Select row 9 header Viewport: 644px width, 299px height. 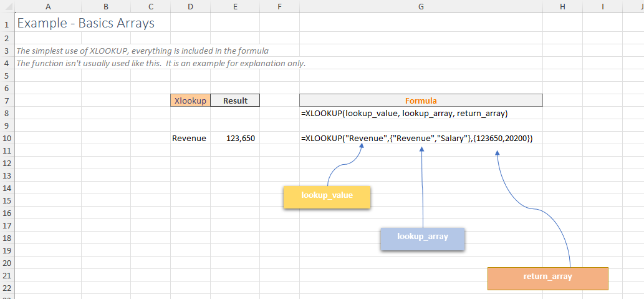point(7,126)
